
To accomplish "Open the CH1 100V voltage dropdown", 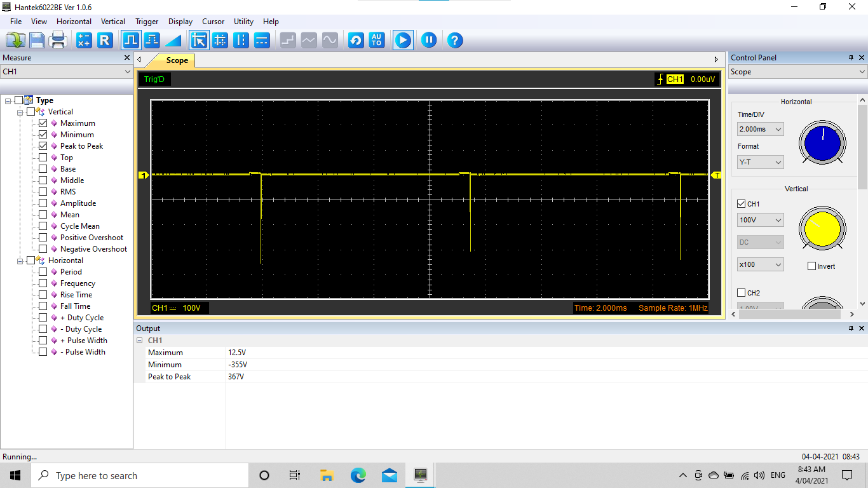I will [760, 220].
